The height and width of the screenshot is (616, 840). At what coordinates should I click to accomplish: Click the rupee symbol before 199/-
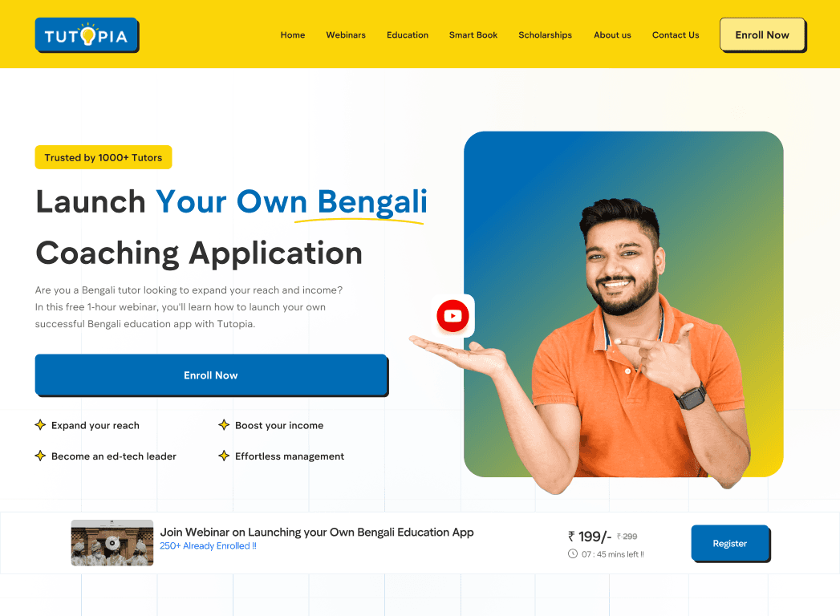[x=571, y=536]
